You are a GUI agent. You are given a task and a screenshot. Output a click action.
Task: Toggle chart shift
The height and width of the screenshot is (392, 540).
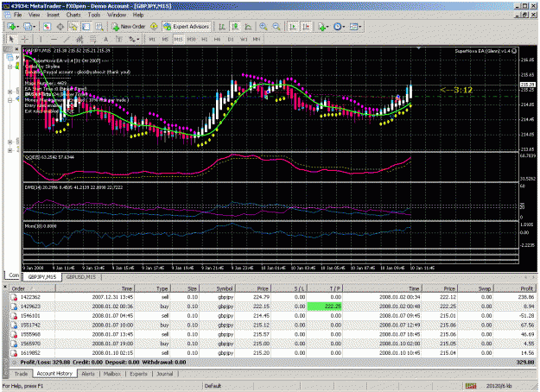point(306,27)
